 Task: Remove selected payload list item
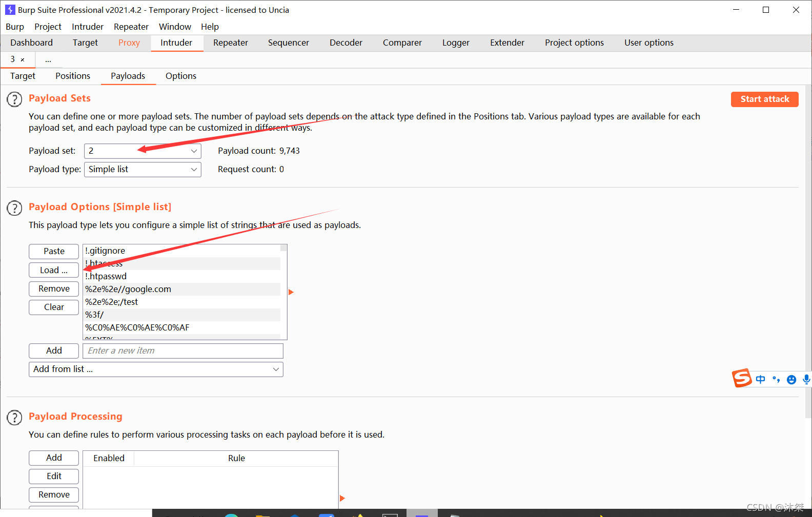54,289
